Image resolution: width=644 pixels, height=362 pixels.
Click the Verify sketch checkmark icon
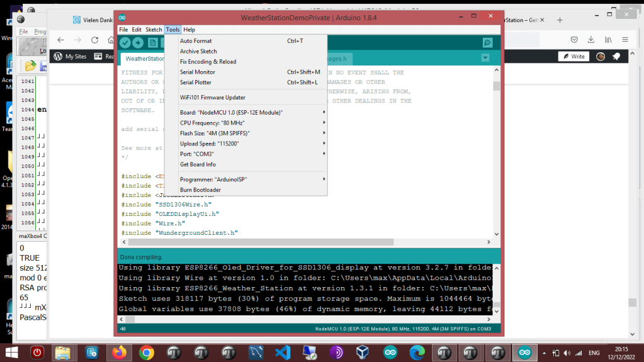pyautogui.click(x=125, y=42)
